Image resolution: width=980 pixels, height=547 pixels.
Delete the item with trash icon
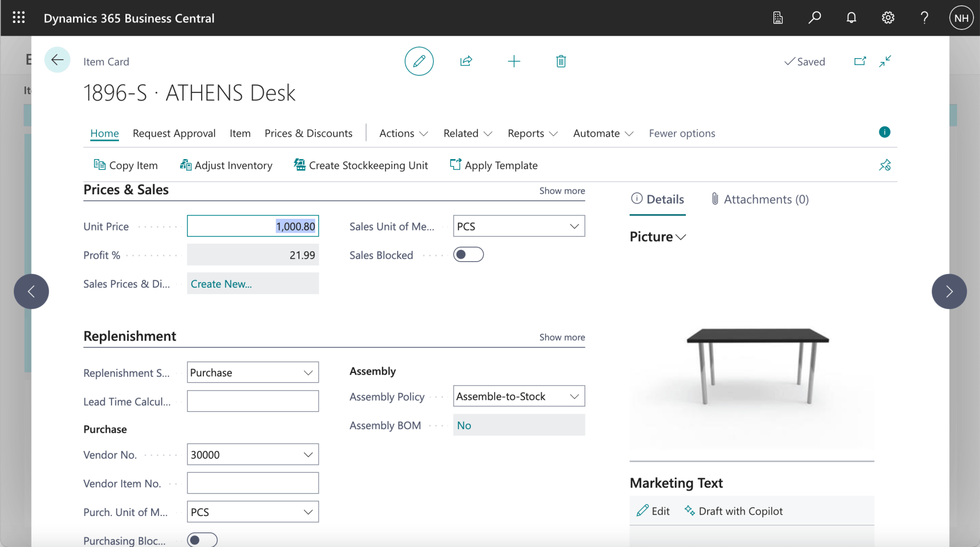(561, 61)
